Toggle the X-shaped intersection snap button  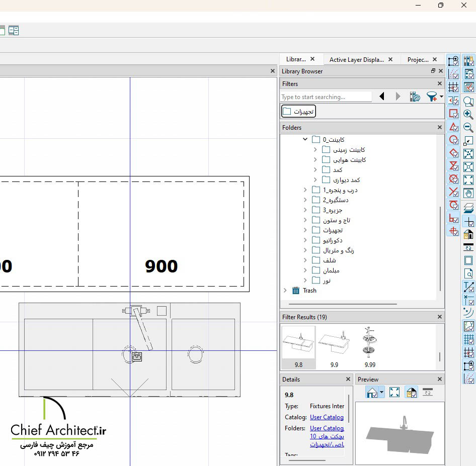[453, 192]
